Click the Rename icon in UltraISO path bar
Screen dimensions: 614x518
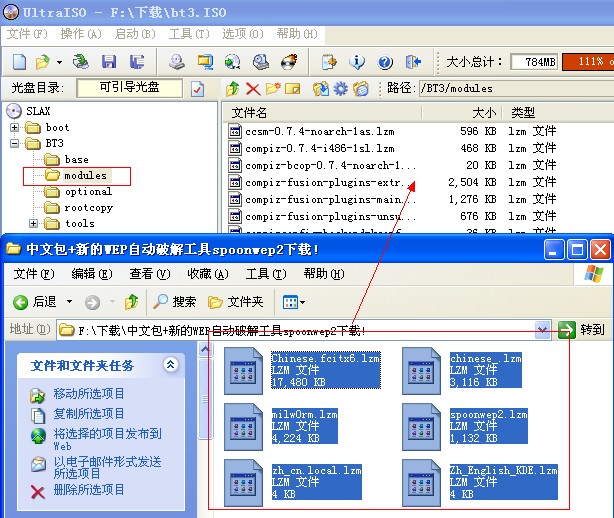pyautogui.click(x=292, y=89)
